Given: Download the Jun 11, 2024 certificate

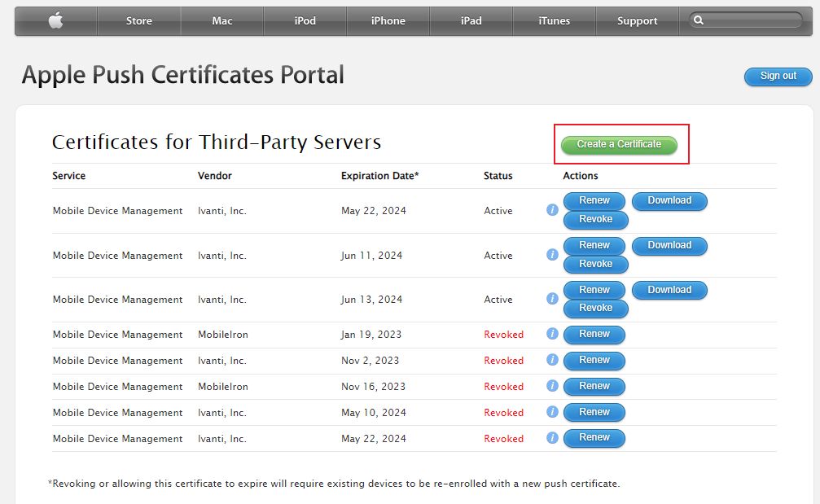Looking at the screenshot, I should [x=669, y=245].
